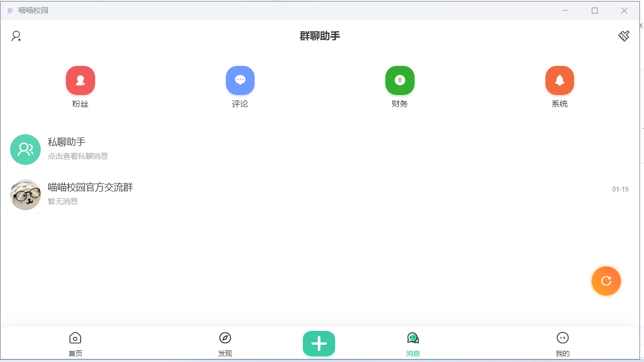
Task: Click the 私聊助手 green avatar icon
Action: pyautogui.click(x=25, y=149)
